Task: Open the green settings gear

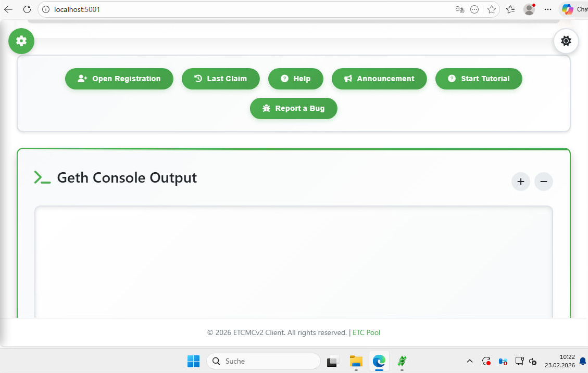Action: click(x=21, y=41)
